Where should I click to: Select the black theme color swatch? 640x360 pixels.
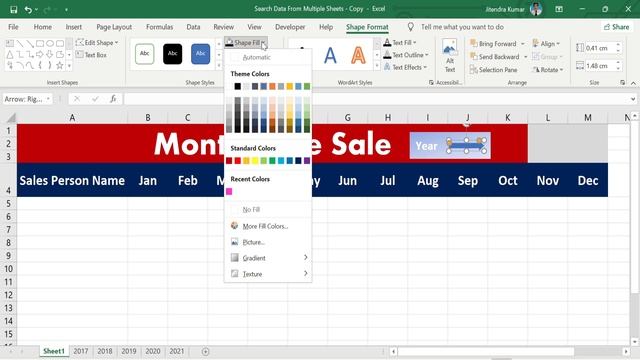coord(238,86)
